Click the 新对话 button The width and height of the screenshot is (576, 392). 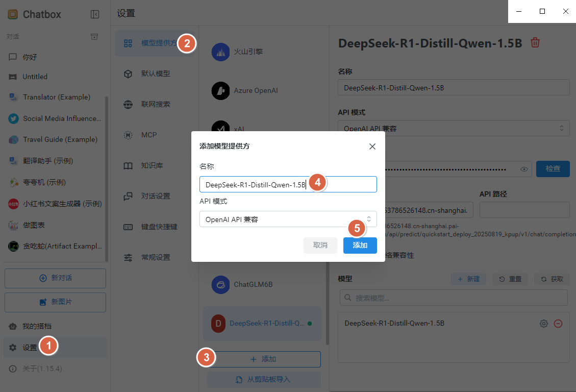tap(56, 278)
